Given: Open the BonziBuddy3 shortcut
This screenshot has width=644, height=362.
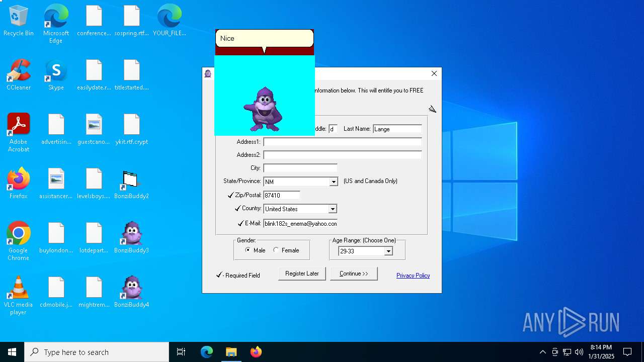Looking at the screenshot, I should coord(132,238).
